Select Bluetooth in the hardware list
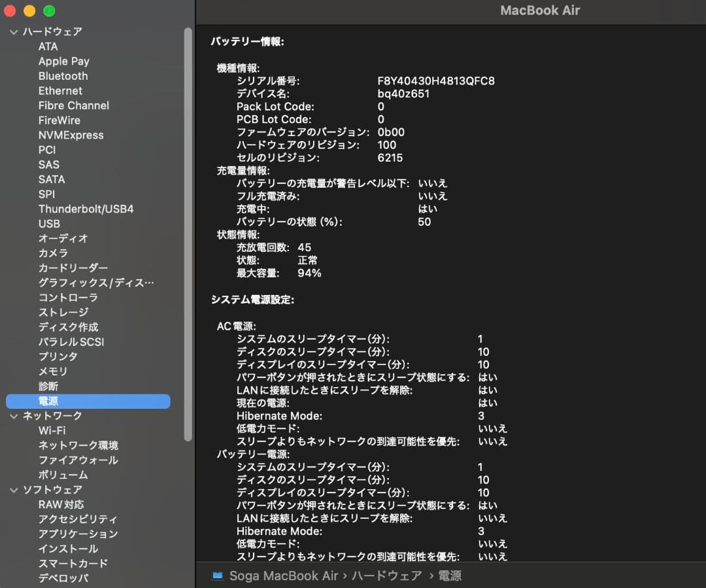 tap(63, 76)
